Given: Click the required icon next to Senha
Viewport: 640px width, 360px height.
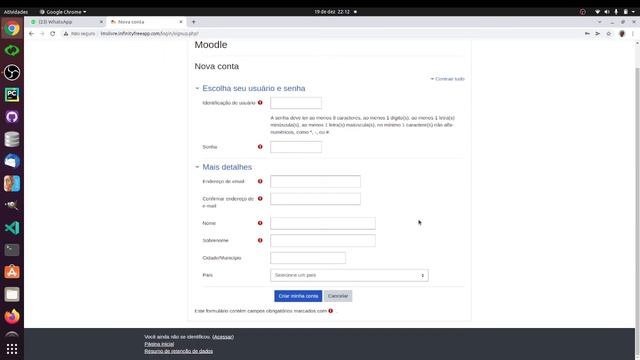Looking at the screenshot, I should point(260,147).
